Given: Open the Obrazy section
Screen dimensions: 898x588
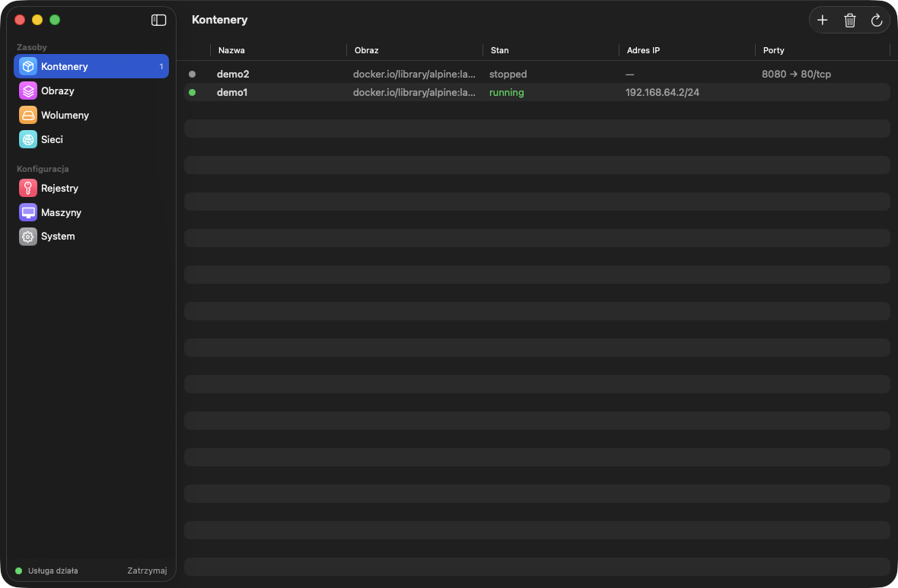Looking at the screenshot, I should click(91, 91).
